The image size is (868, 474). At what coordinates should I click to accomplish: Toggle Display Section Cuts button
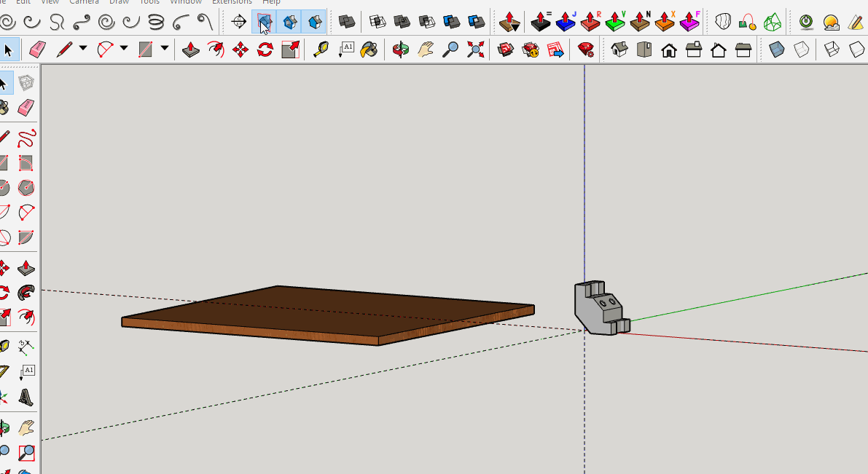[x=289, y=22]
